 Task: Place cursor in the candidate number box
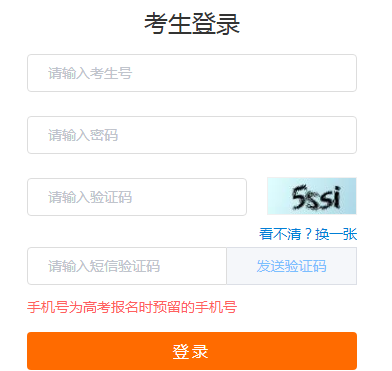192,73
